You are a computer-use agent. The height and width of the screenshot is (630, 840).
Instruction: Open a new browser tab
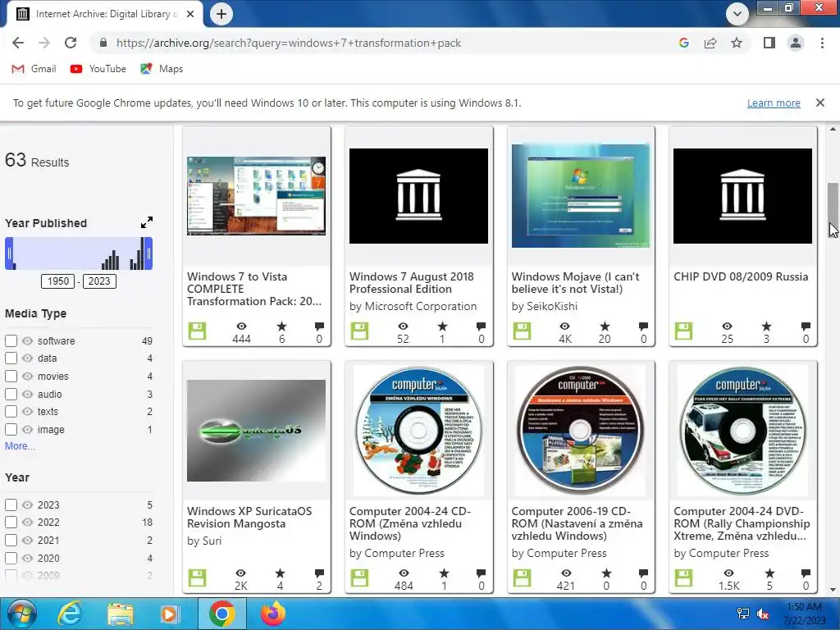(221, 14)
